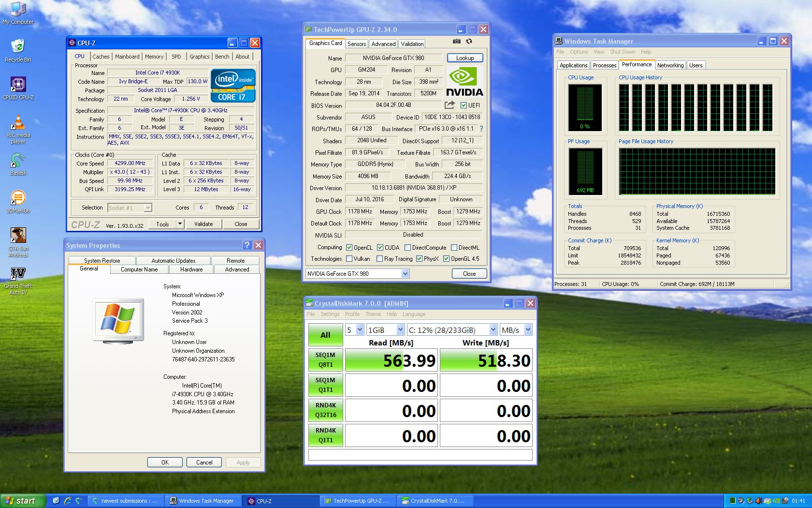Open NVIDIA settings from system tray icon
The image size is (812, 508).
pyautogui.click(x=776, y=501)
